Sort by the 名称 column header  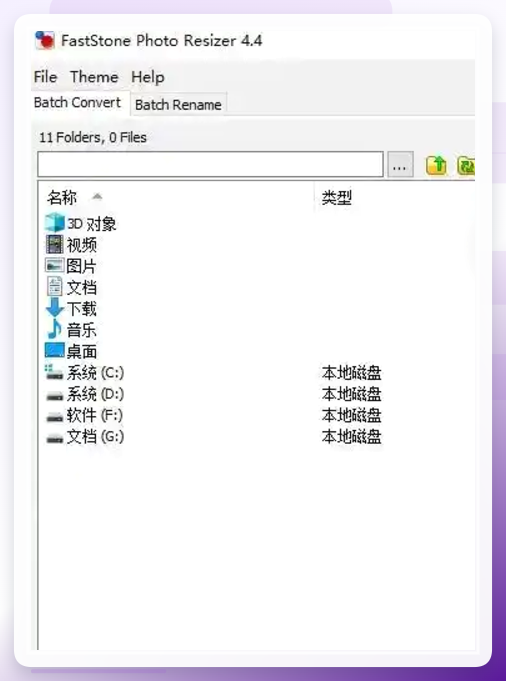point(62,198)
